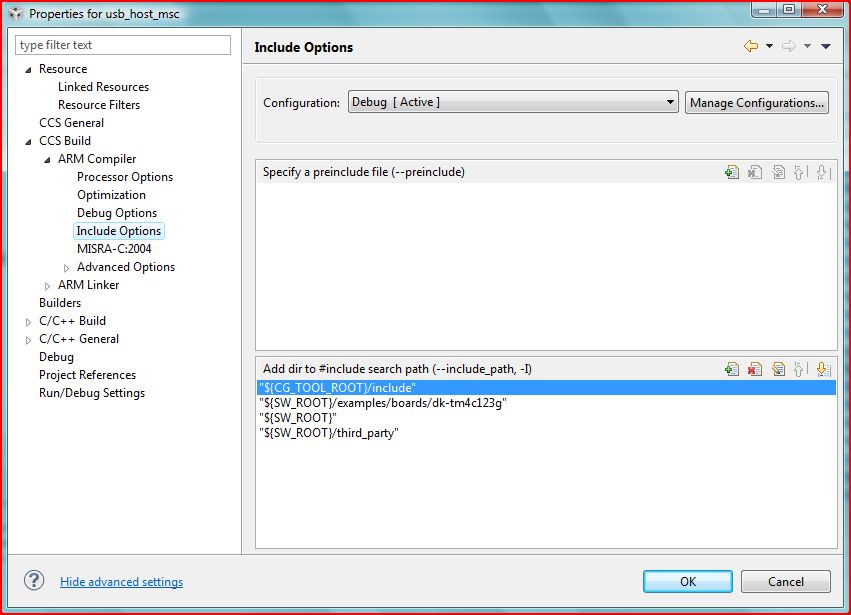Open MISRA-C:2004 settings page
Viewport: 851px width, 615px height.
click(114, 249)
